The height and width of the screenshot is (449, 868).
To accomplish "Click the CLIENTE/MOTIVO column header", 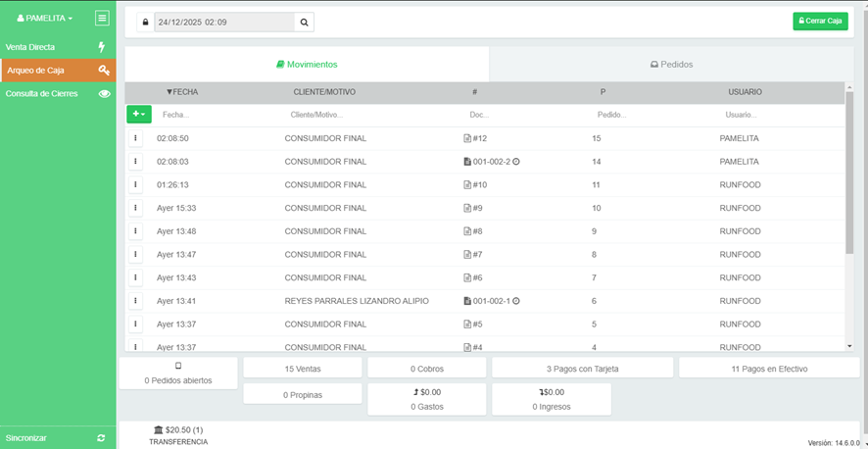I will (324, 92).
